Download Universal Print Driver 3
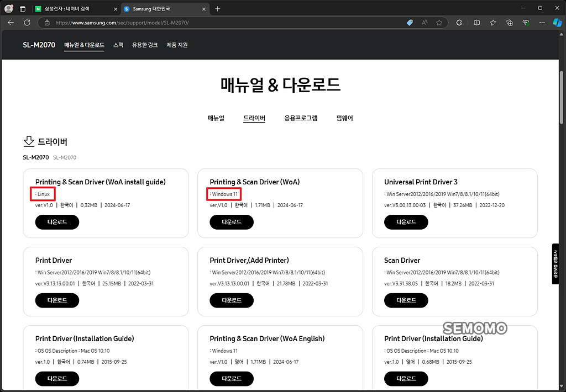This screenshot has width=566, height=392. point(406,222)
